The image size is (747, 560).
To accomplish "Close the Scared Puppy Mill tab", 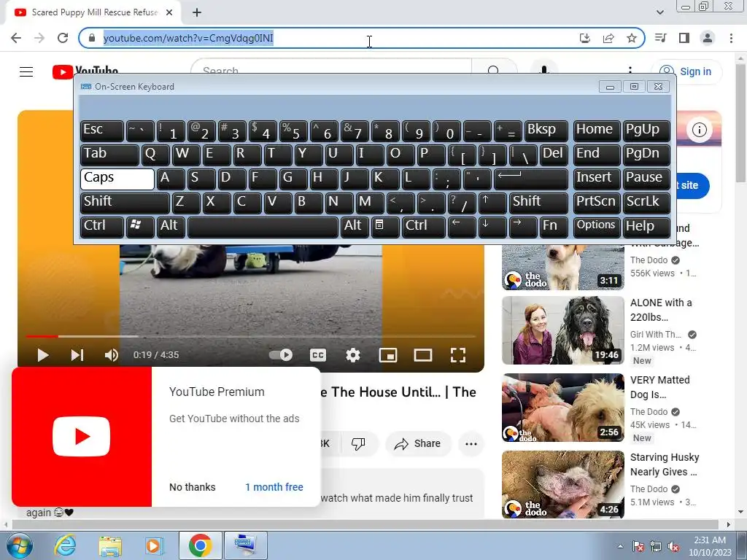I will 169,12.
